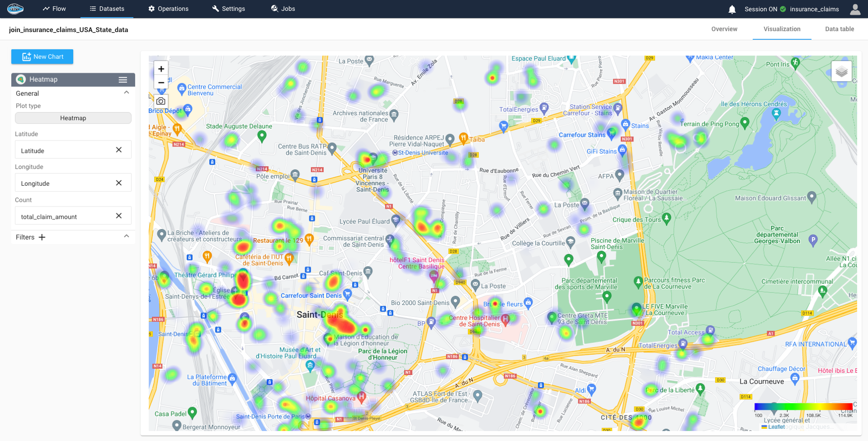Zoom in on the map
Screen dimensions: 868x441
click(x=161, y=69)
